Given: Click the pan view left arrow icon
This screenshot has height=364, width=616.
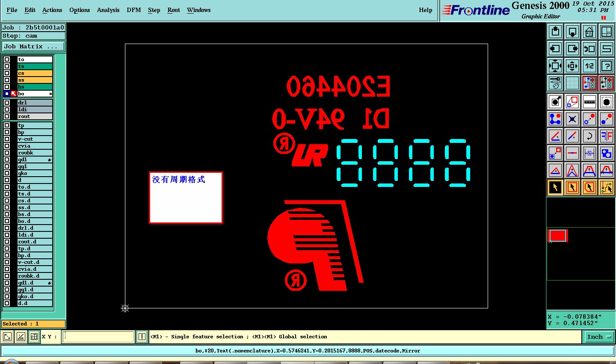Looking at the screenshot, I should 555,49.
